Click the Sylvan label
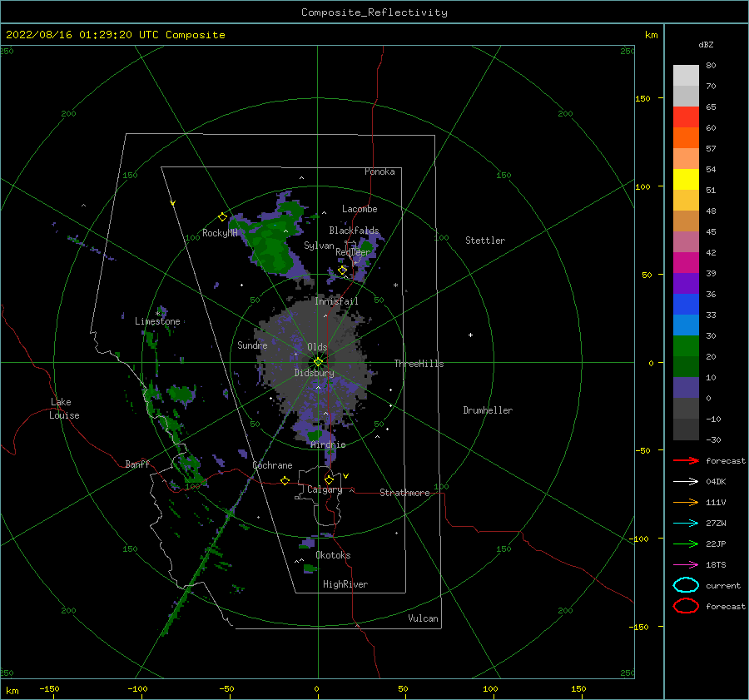This screenshot has height=700, width=749. (319, 246)
